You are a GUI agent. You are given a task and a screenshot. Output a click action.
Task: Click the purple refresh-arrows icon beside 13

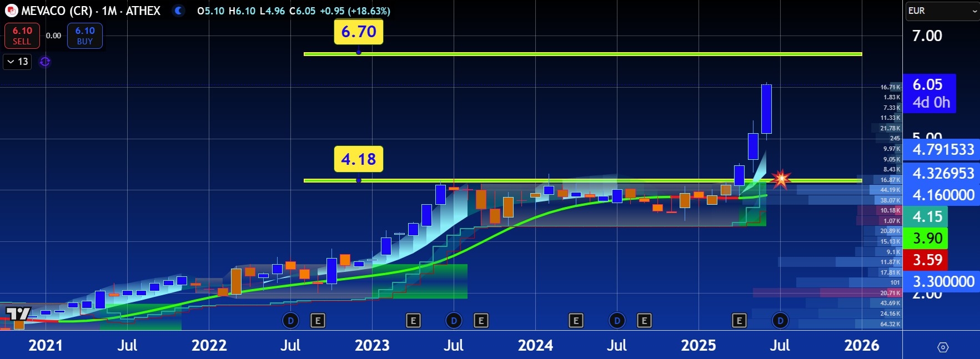point(45,62)
